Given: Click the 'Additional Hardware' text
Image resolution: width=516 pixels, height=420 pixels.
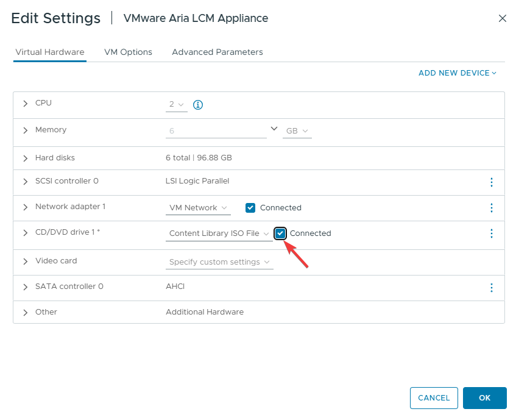Looking at the screenshot, I should (205, 311).
